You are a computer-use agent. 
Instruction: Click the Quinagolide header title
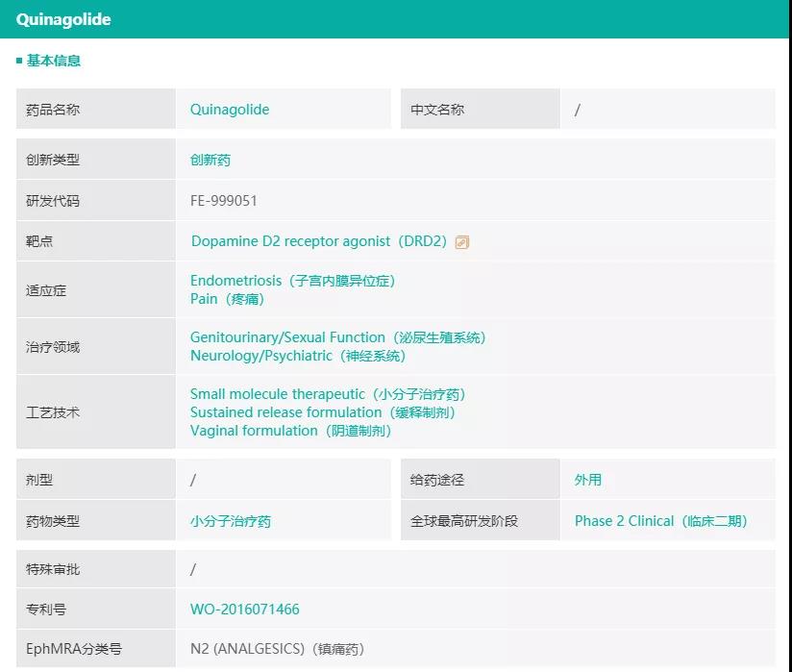point(63,19)
